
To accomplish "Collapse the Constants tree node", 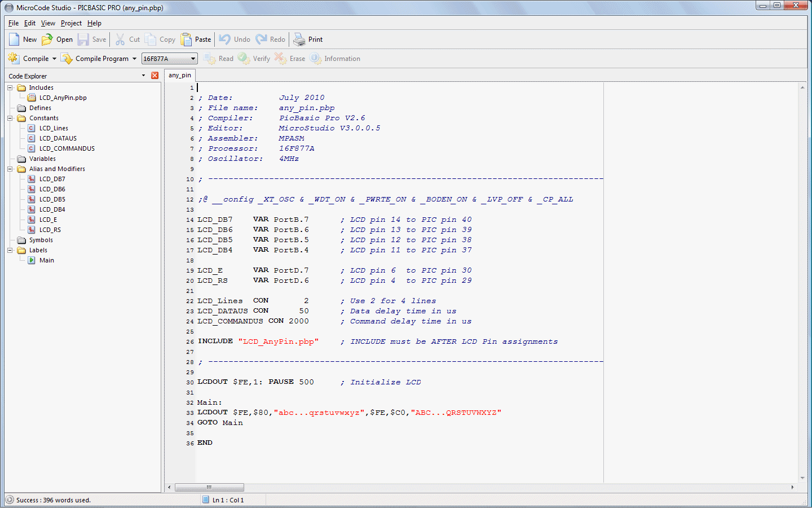I will point(10,118).
